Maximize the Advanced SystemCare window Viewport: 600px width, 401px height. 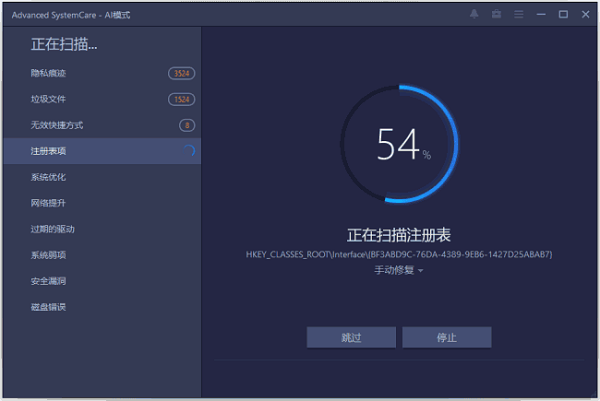[563, 15]
